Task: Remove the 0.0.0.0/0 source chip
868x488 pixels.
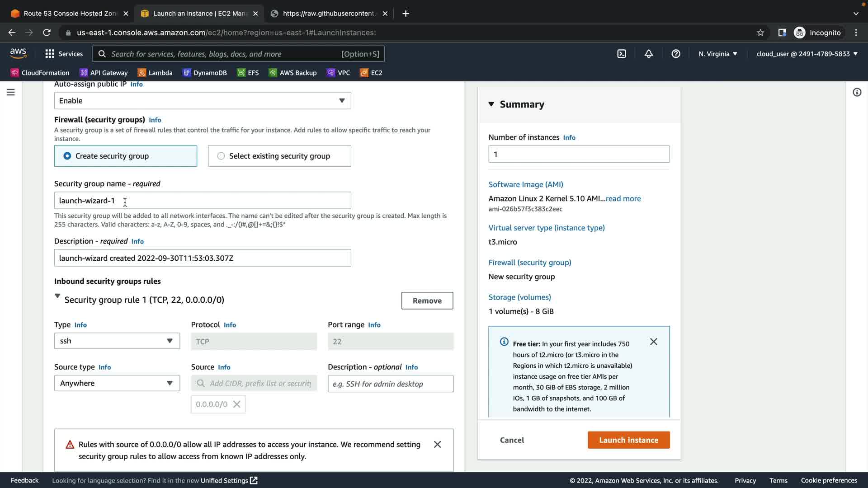Action: 237,404
